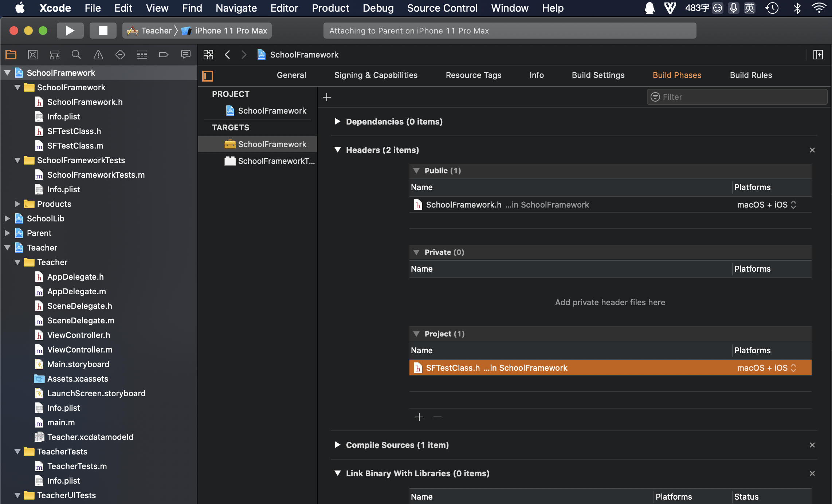Remove selected header with minus button
Image resolution: width=832 pixels, height=504 pixels.
point(437,417)
